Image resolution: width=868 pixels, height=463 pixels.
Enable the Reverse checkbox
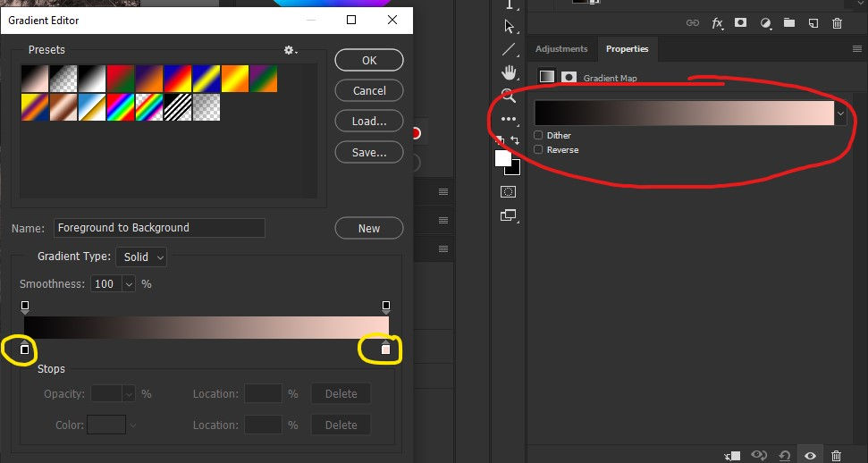pos(538,149)
